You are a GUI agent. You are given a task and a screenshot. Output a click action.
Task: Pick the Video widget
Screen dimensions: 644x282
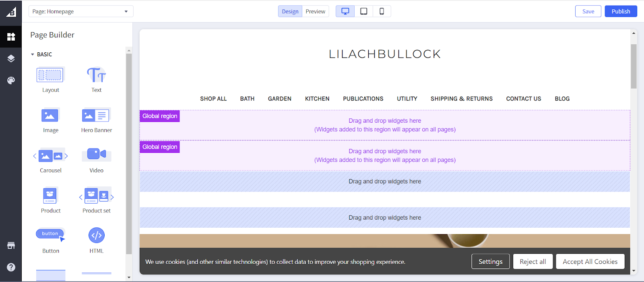(96, 161)
